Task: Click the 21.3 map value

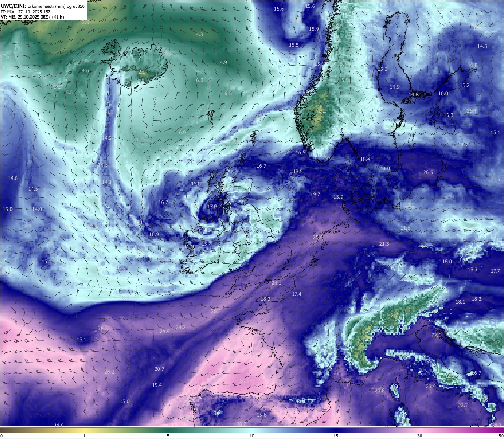Action: tap(384, 244)
